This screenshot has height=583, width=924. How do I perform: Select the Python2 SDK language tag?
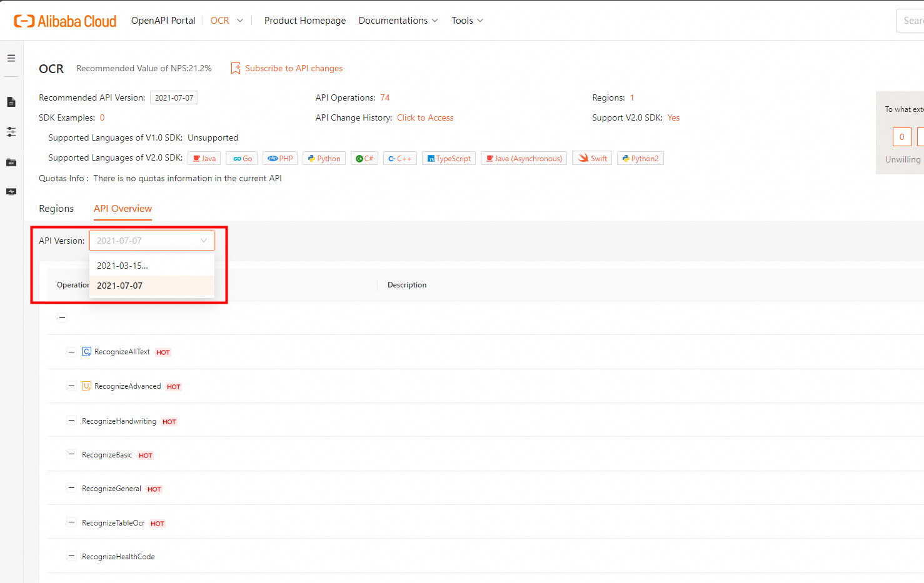coord(640,159)
